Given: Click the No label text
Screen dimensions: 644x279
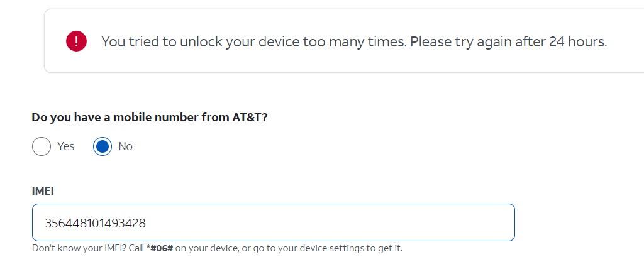Looking at the screenshot, I should [125, 146].
